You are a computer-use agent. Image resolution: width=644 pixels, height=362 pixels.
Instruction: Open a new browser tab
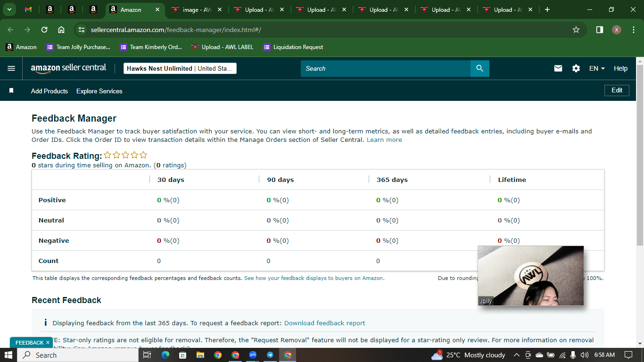[x=547, y=9]
